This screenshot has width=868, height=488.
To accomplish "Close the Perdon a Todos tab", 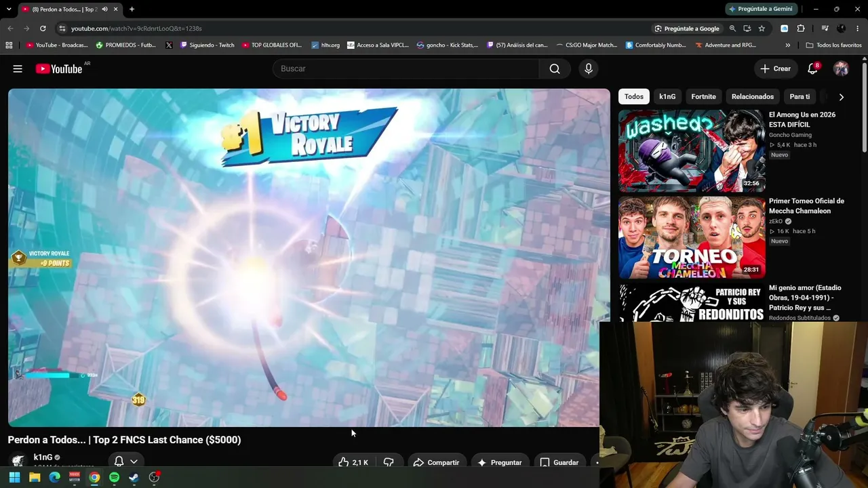I will click(115, 9).
